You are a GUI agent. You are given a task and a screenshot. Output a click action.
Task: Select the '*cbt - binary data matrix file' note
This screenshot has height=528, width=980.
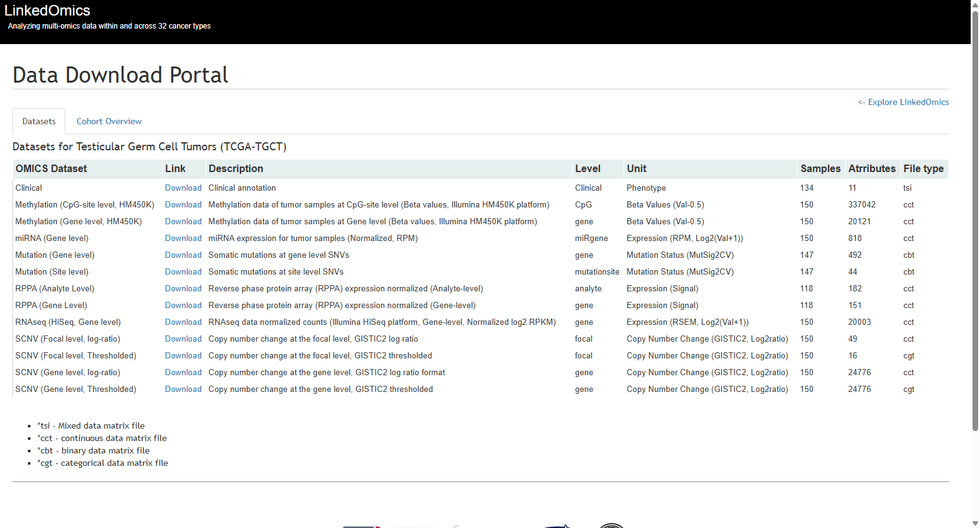tap(93, 450)
